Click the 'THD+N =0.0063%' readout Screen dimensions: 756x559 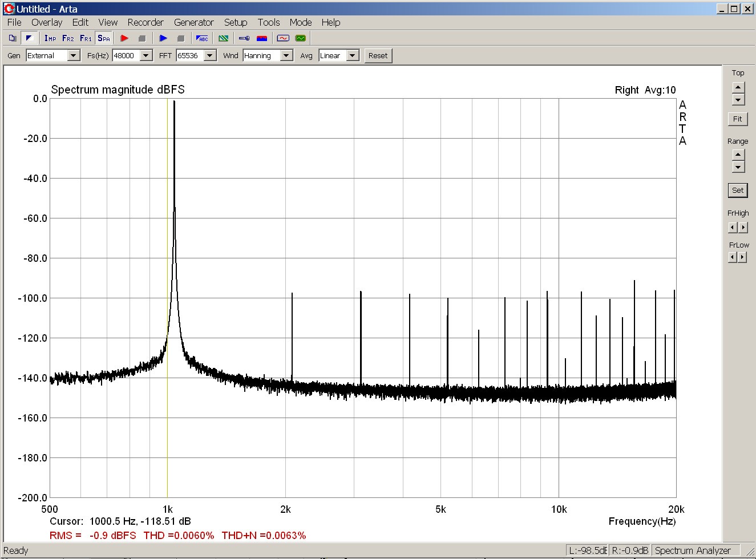coord(264,535)
